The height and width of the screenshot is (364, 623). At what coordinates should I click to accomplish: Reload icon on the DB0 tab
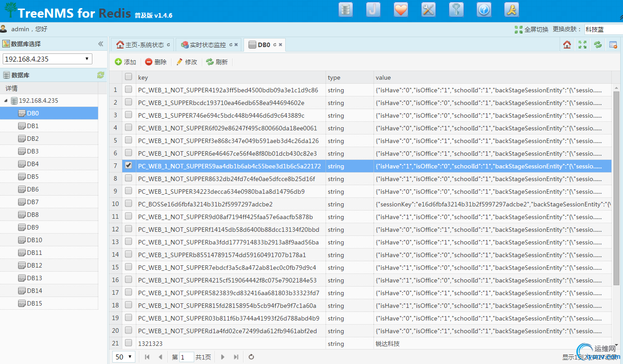(274, 45)
